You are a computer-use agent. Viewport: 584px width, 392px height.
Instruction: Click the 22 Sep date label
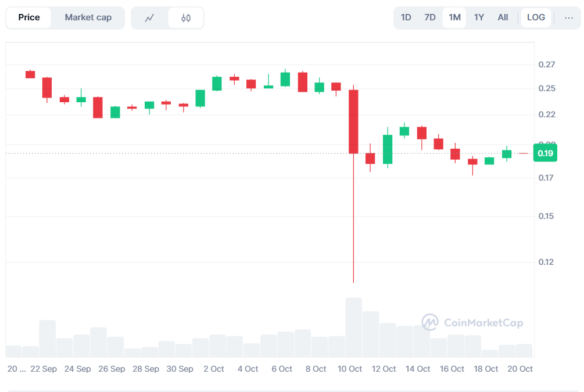coord(44,369)
